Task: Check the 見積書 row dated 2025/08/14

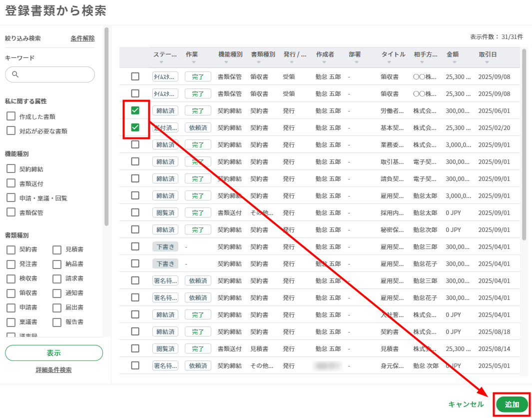Action: pos(135,348)
